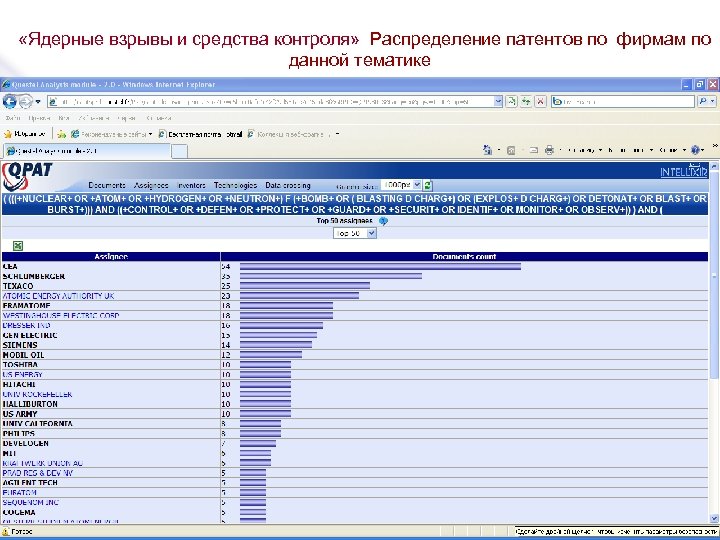Click the SCHLUMBERGER documents count bar
The width and height of the screenshot is (720, 540).
point(331,276)
